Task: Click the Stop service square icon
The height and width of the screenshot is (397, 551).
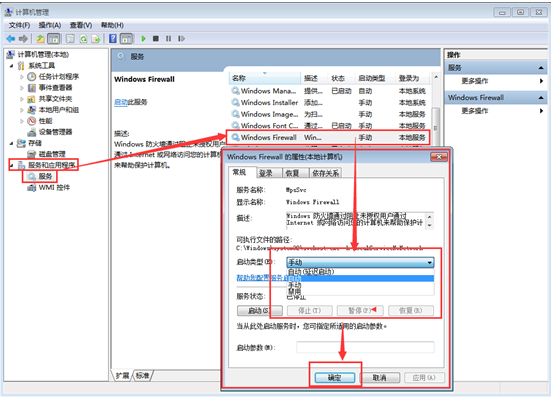Action: coord(156,39)
